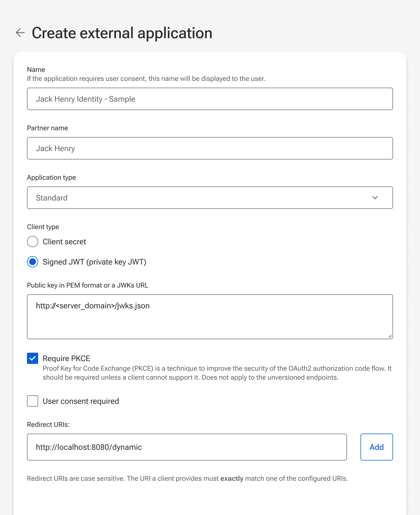Click the Name input containing Jack Henry Identity
The image size is (420, 515).
(210, 99)
